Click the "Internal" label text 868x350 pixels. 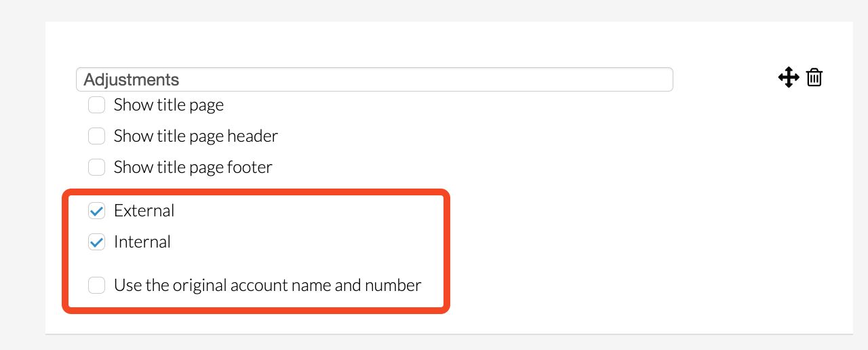click(142, 242)
